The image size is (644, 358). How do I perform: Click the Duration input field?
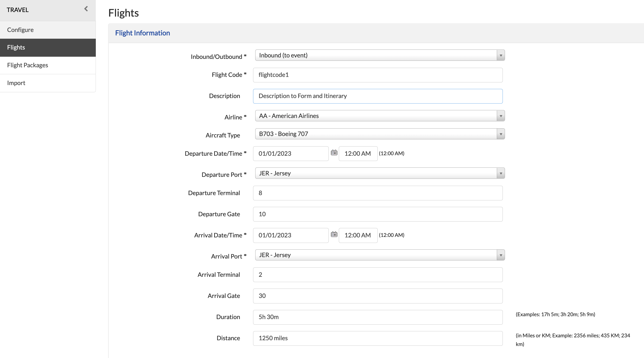tap(378, 317)
